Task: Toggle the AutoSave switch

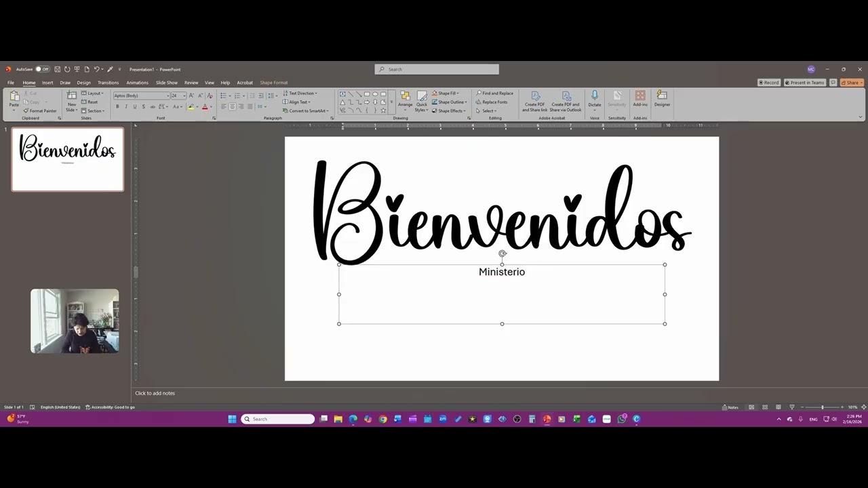Action: [42, 69]
